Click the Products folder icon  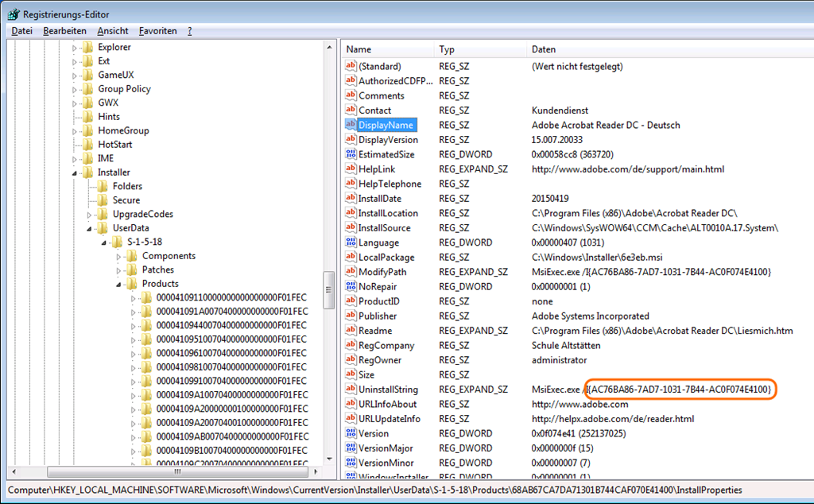coord(132,284)
